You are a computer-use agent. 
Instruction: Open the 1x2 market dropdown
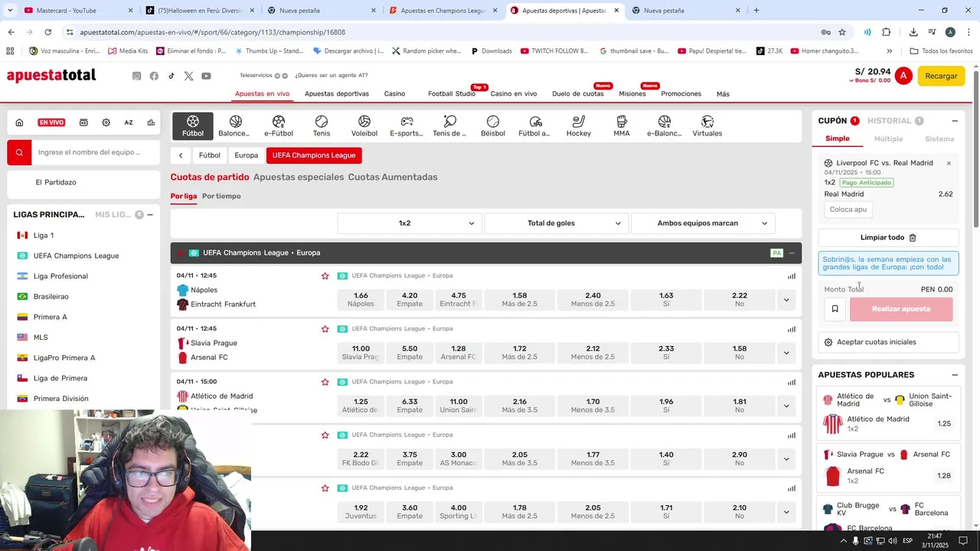410,223
